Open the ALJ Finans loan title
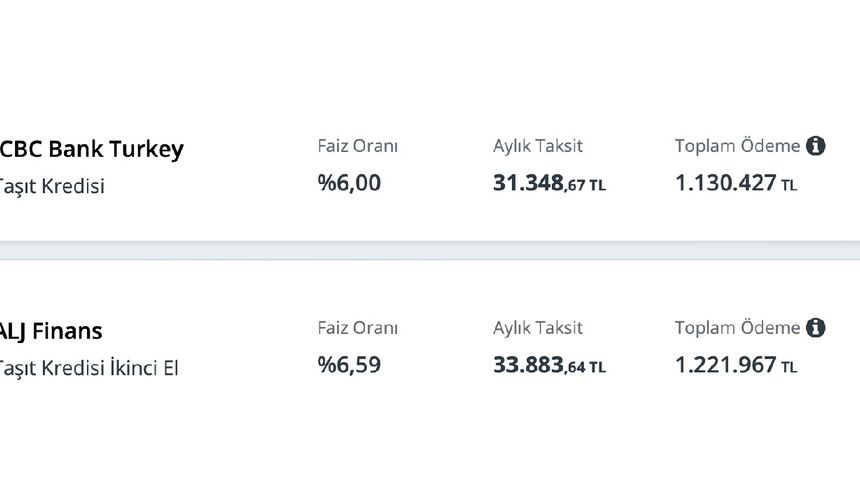860x504 pixels. [x=51, y=331]
